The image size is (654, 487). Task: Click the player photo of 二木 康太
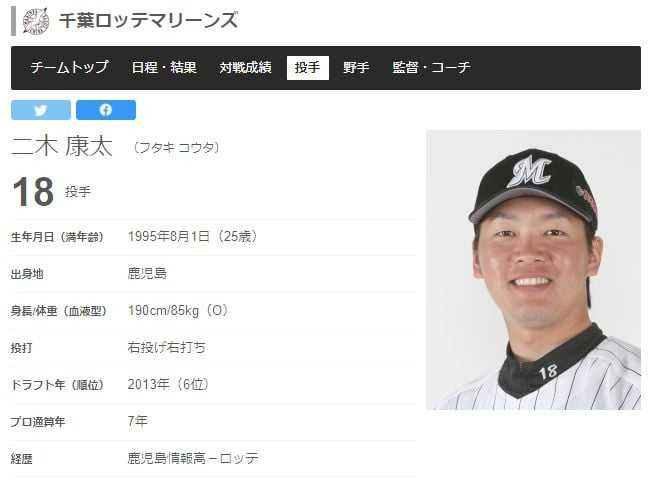pyautogui.click(x=533, y=270)
